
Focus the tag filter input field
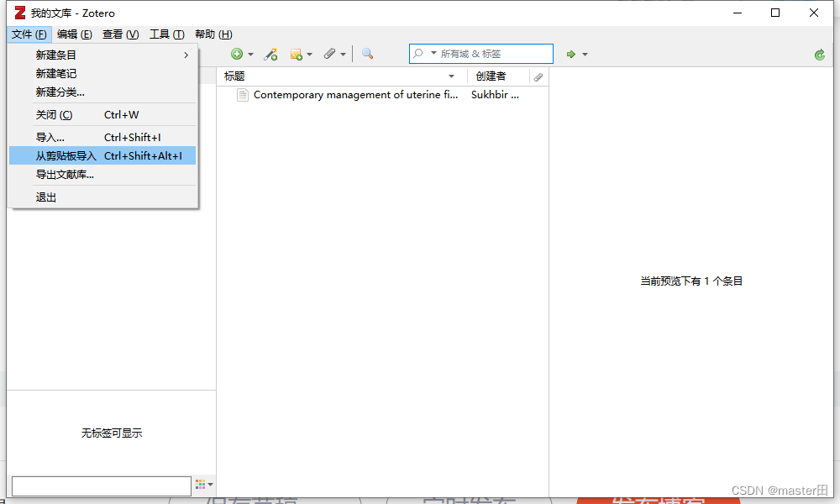pyautogui.click(x=102, y=486)
